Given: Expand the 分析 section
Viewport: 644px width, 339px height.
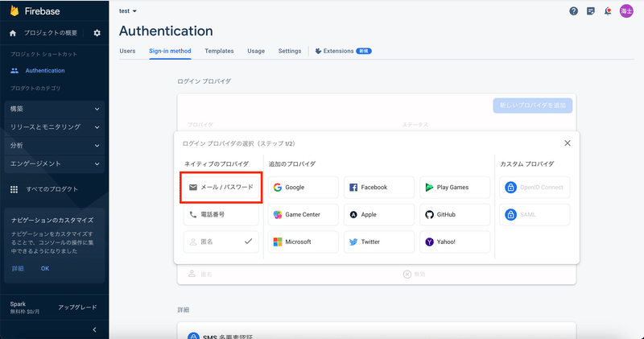Looking at the screenshot, I should pyautogui.click(x=54, y=146).
